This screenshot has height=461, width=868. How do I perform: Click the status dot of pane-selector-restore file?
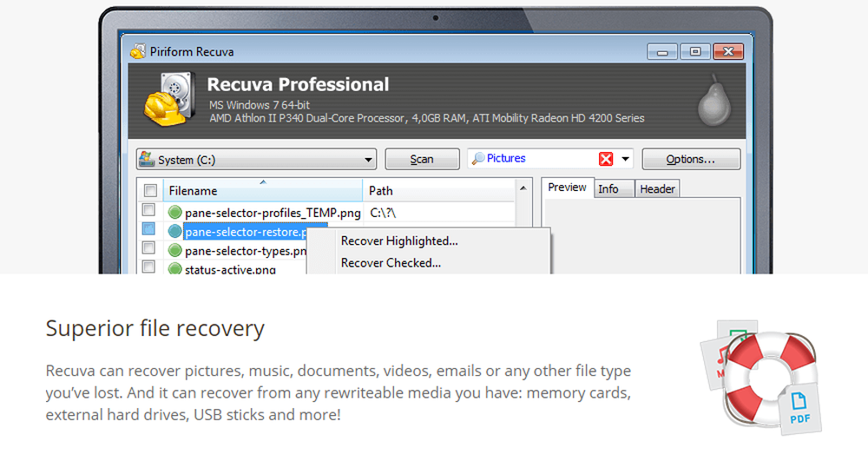[x=175, y=231]
